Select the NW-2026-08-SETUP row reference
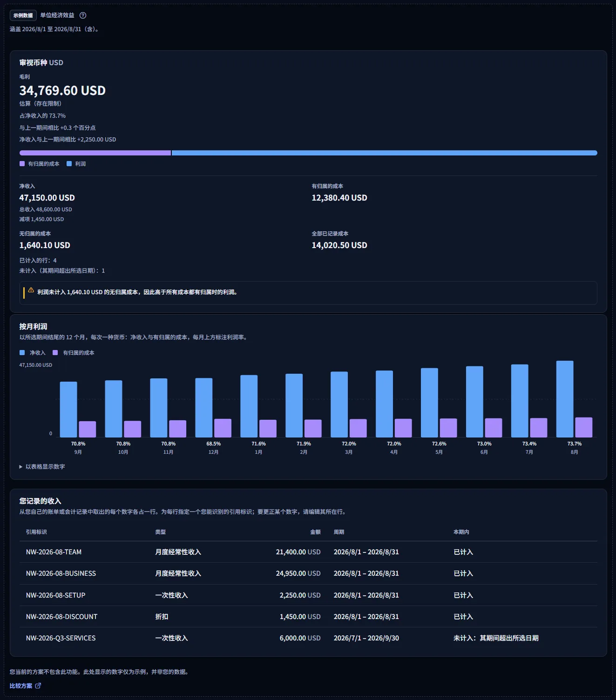This screenshot has width=616, height=700. (55, 595)
